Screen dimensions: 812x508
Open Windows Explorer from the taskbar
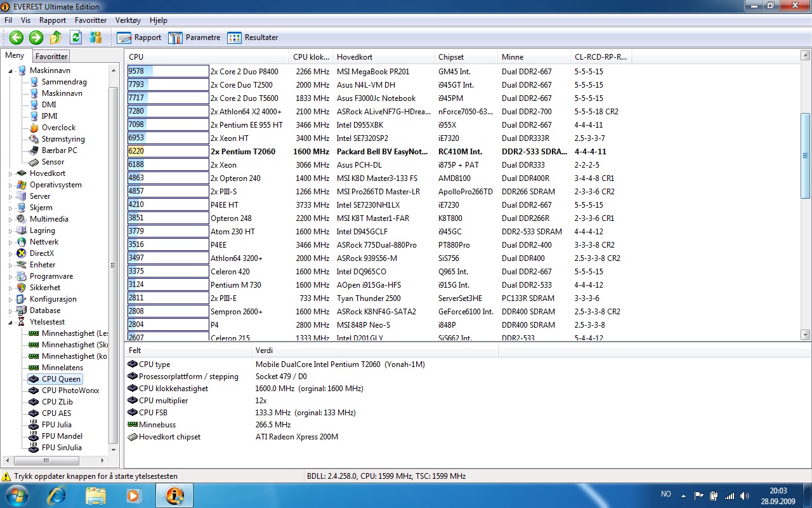[95, 495]
